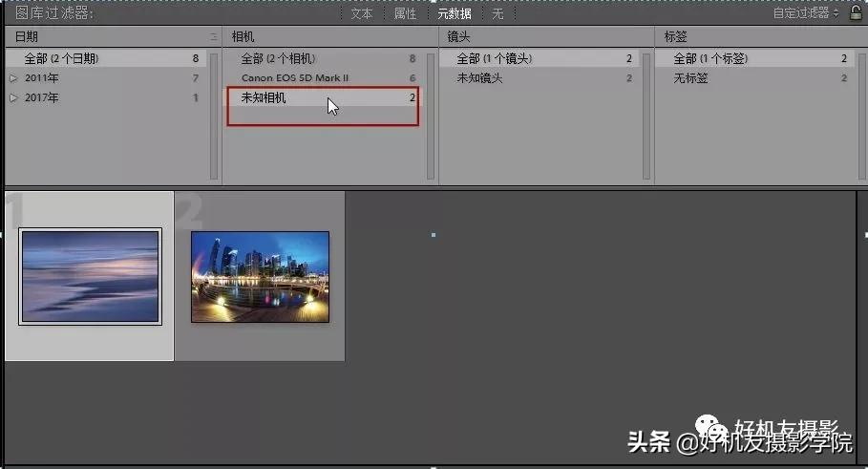This screenshot has height=469, width=868.
Task: Select the 2011年 date row
Action: click(105, 78)
